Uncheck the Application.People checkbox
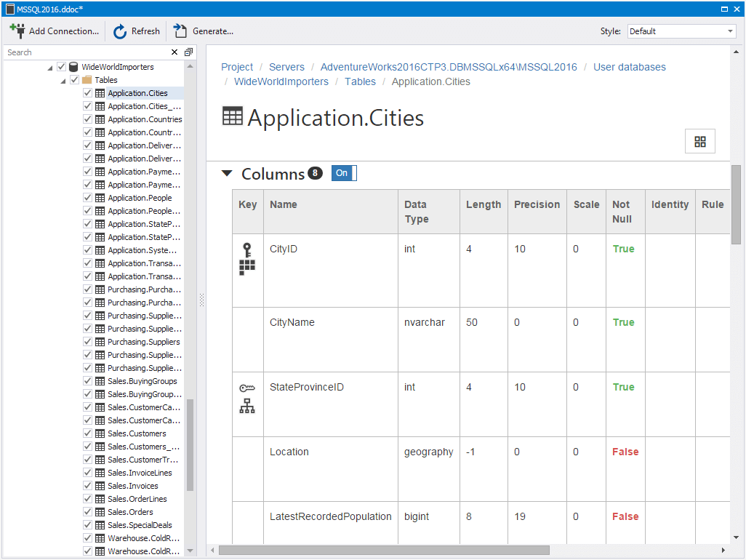 87,197
